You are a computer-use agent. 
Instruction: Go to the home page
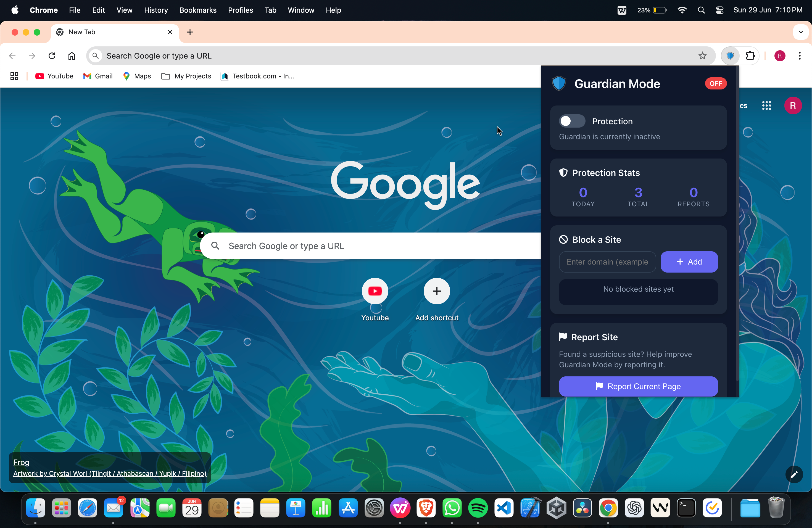point(72,56)
